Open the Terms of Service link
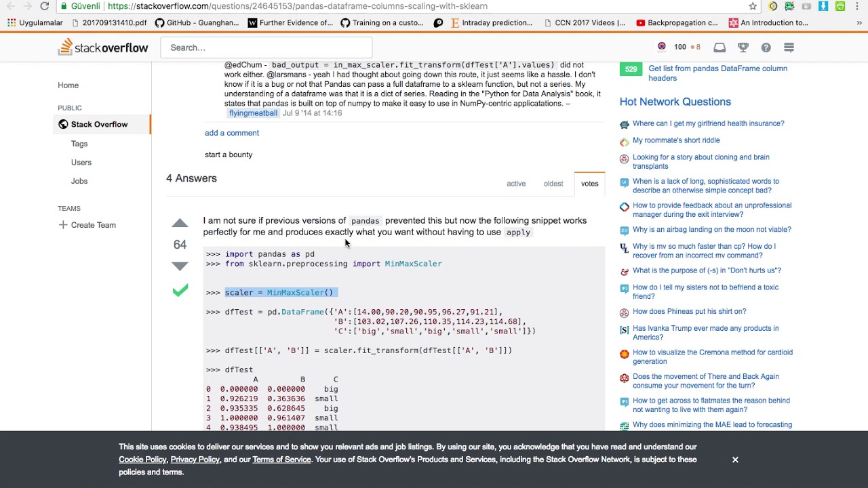The height and width of the screenshot is (488, 868). (x=281, y=460)
